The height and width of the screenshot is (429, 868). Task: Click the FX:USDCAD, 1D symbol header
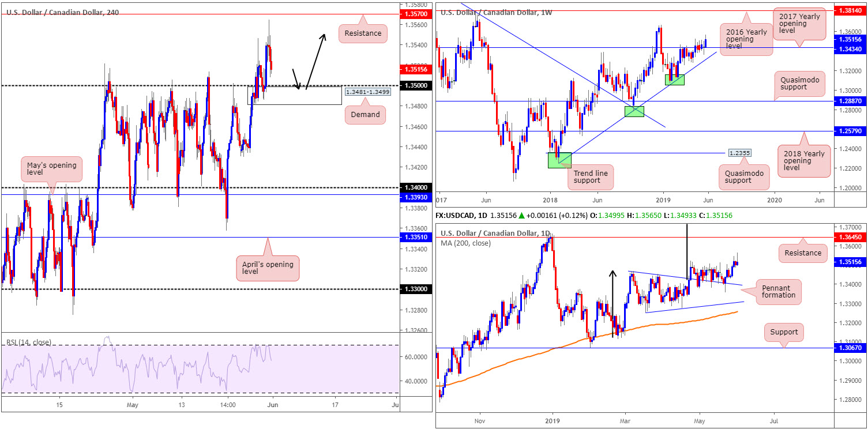click(463, 215)
